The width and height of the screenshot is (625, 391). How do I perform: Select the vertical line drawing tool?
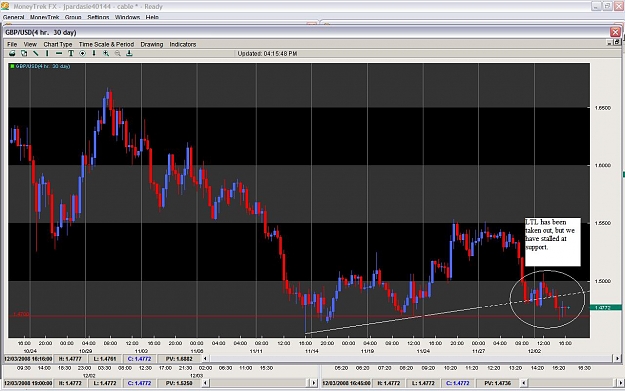pyautogui.click(x=47, y=53)
